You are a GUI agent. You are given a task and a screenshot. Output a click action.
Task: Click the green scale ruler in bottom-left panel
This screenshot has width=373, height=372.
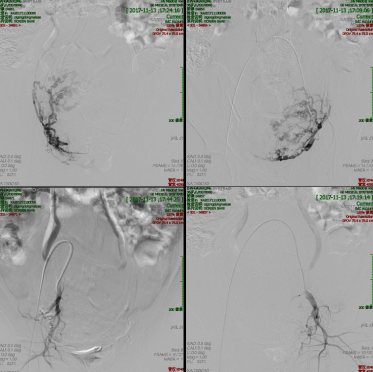pos(182,282)
